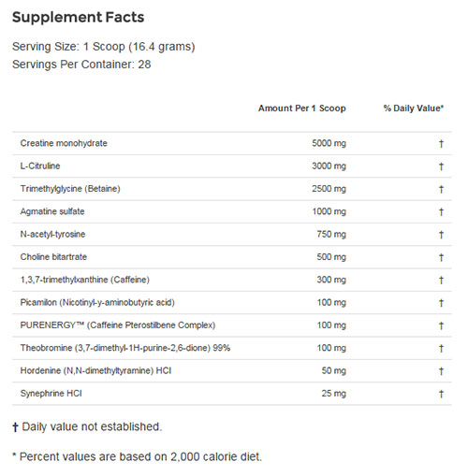
Task: Click the PURENERGY Caffeine Pterostilbene Complex row
Action: tap(232, 325)
